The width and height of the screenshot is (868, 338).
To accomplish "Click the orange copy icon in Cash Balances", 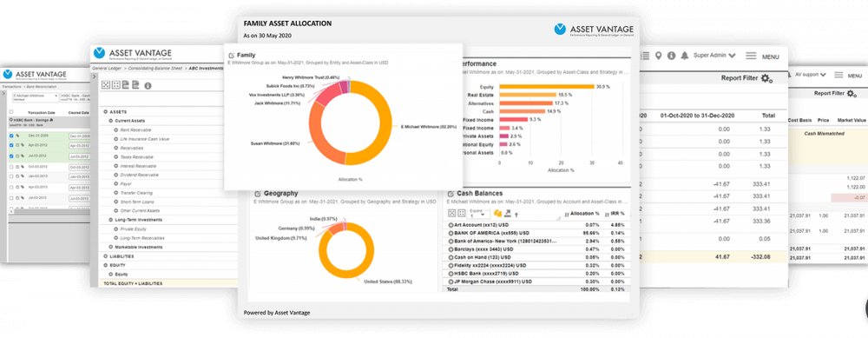I will [497, 214].
